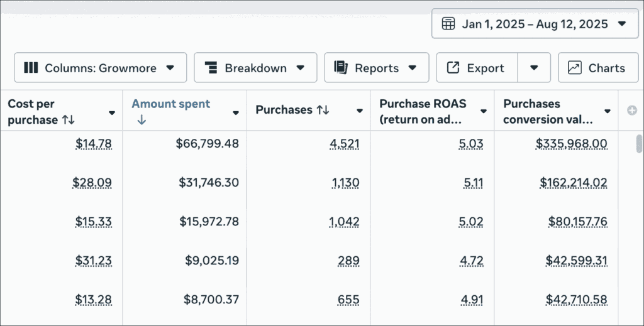The image size is (644, 326).
Task: Click the Breakdown stacked bars icon
Action: (x=211, y=68)
